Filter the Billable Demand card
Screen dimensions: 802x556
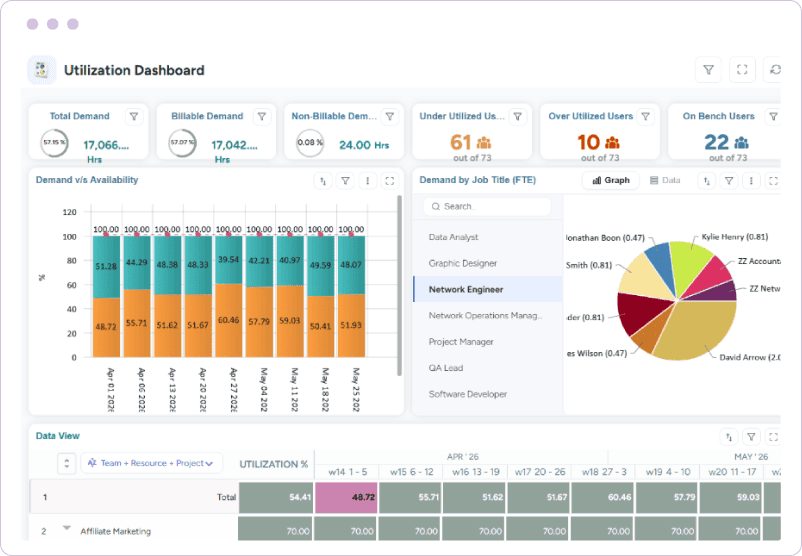(262, 117)
